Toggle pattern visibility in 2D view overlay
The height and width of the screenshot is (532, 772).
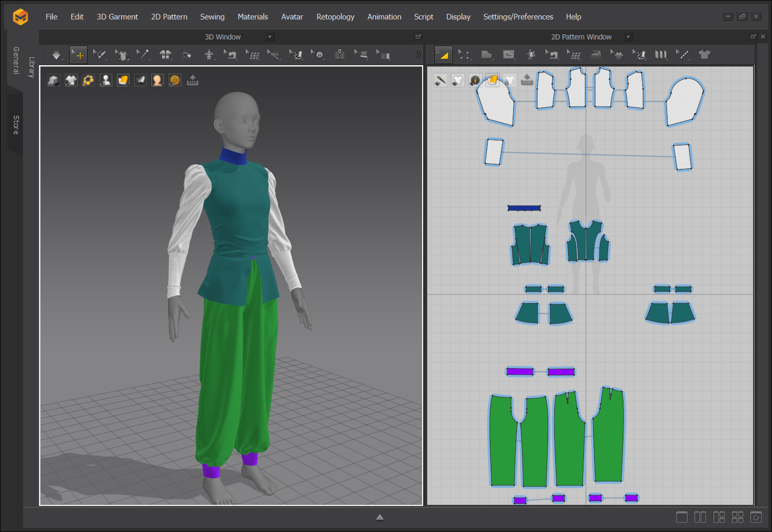pos(457,80)
